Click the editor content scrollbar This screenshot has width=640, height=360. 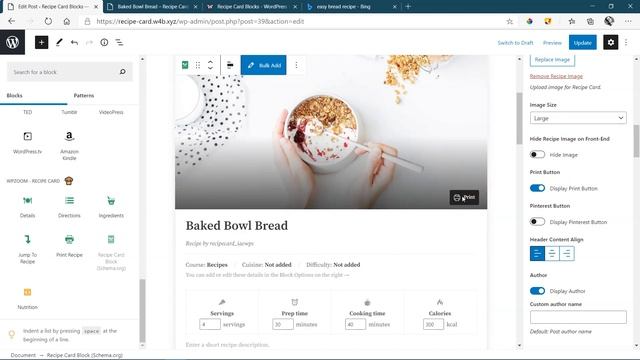[519, 118]
